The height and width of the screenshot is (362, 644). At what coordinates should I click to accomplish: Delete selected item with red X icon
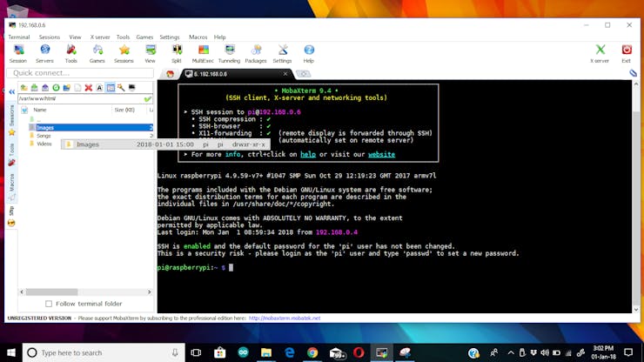(88, 88)
